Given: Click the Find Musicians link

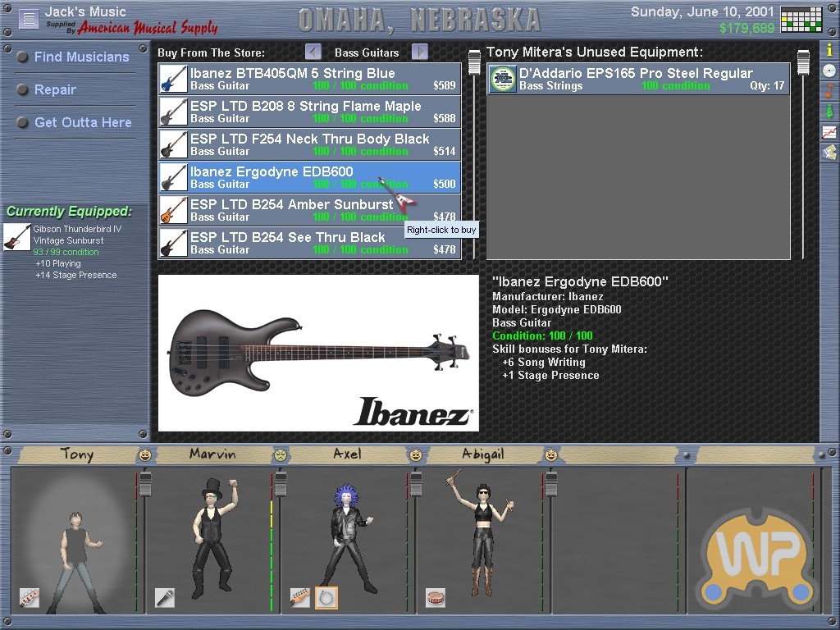Looking at the screenshot, I should point(81,57).
